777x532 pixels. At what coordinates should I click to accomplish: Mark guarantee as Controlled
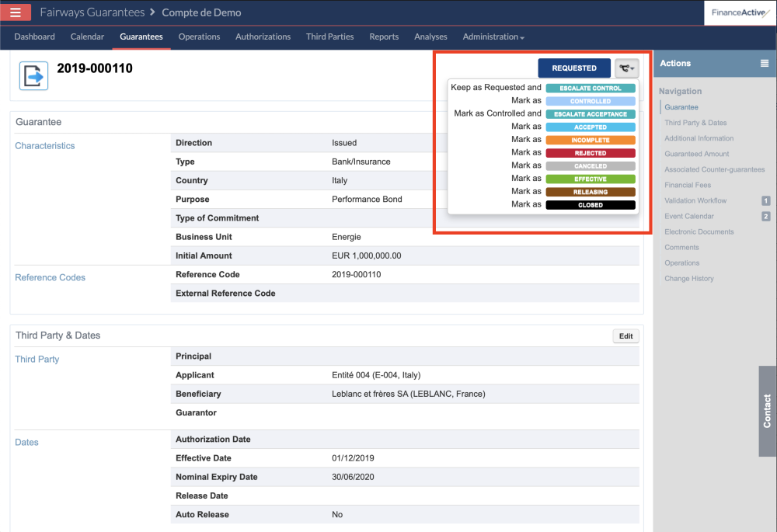591,101
